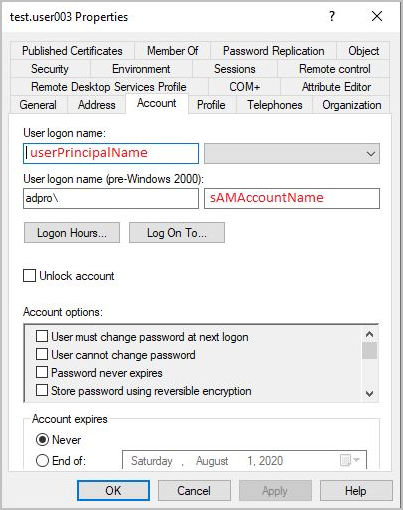Open the expiry date calendar dropdown
The height and width of the screenshot is (510, 403).
(350, 460)
